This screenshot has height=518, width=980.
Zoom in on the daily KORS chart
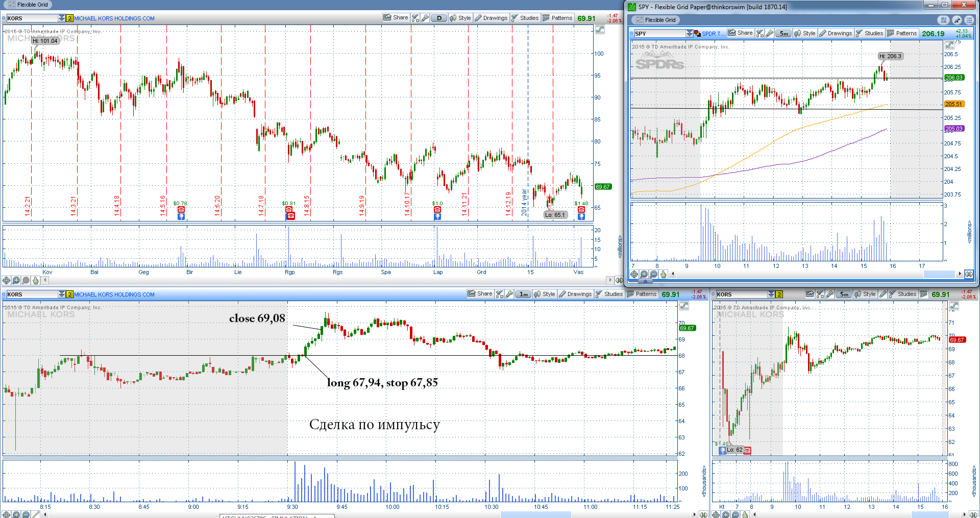[16, 280]
